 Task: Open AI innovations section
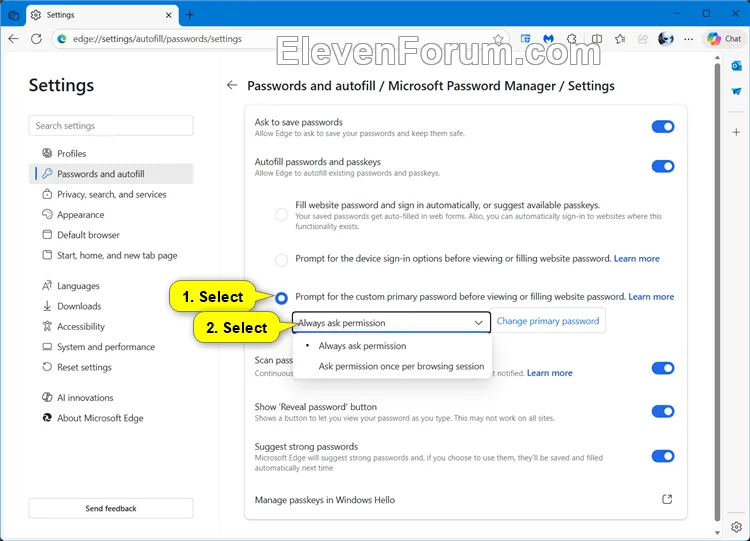point(111,397)
